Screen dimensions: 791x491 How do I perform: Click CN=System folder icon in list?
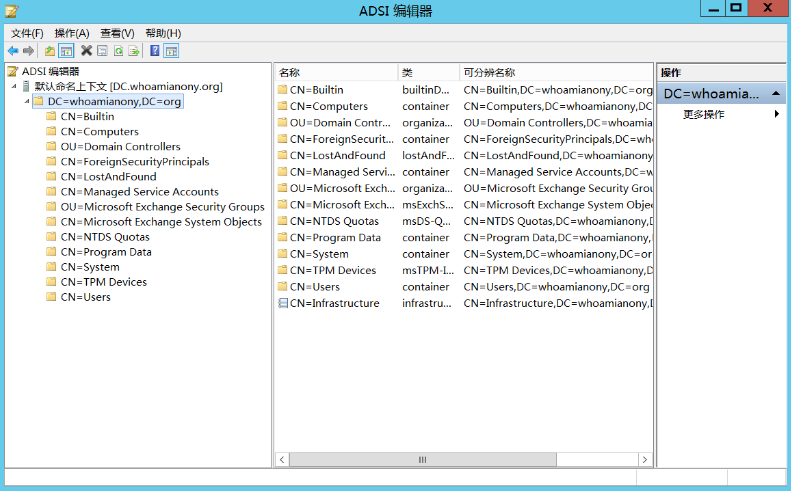[x=282, y=254]
